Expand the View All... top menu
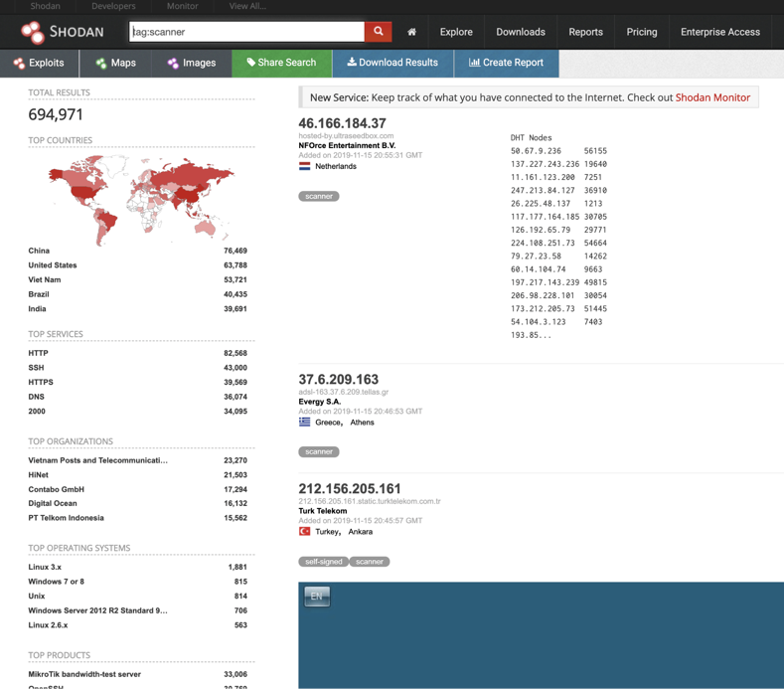The image size is (784, 689). pyautogui.click(x=247, y=6)
